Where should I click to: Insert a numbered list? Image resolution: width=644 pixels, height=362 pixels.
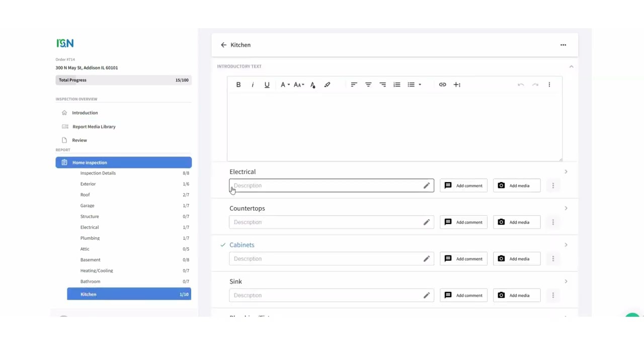pyautogui.click(x=397, y=84)
